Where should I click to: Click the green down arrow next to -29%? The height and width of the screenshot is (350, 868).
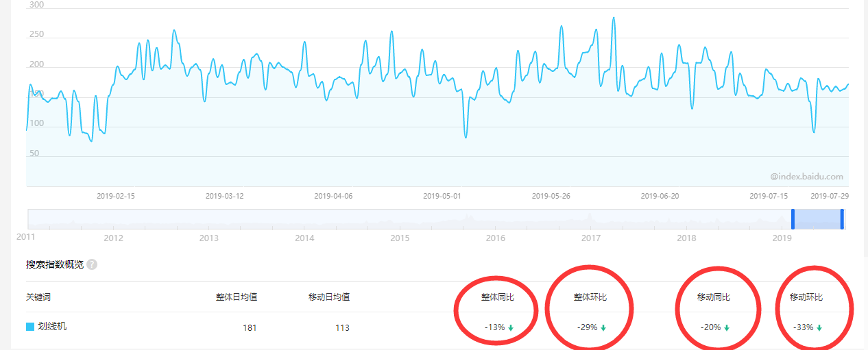(603, 328)
